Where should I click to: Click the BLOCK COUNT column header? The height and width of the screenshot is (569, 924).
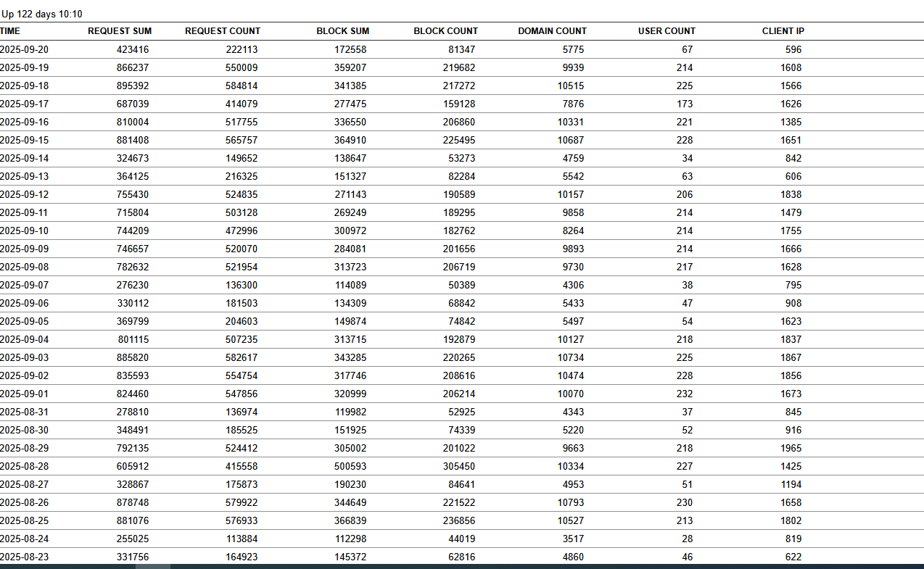pos(445,31)
